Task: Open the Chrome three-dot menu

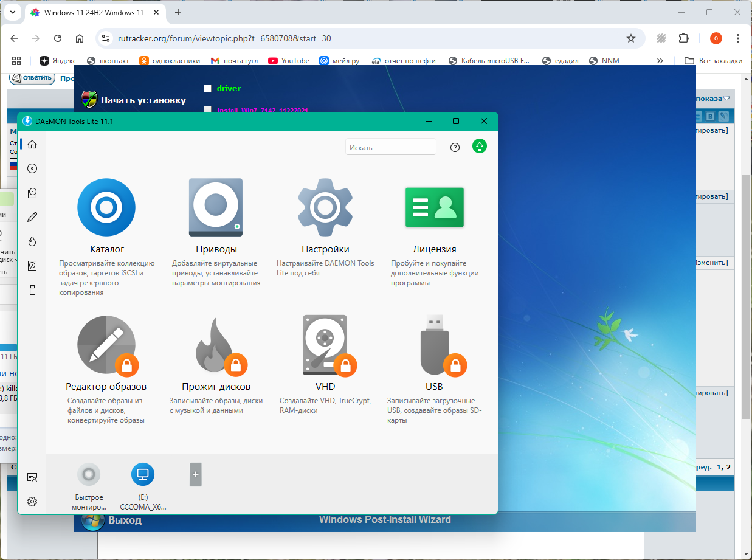Action: point(737,38)
